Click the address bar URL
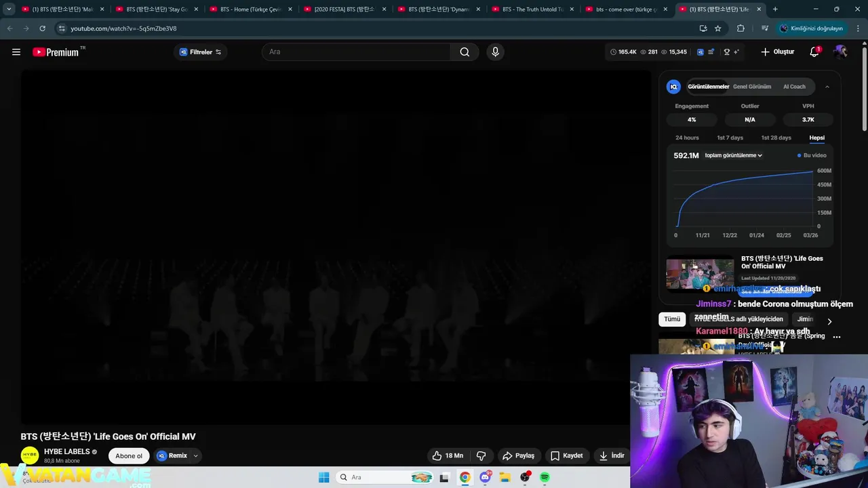This screenshot has height=488, width=868. [x=123, y=28]
